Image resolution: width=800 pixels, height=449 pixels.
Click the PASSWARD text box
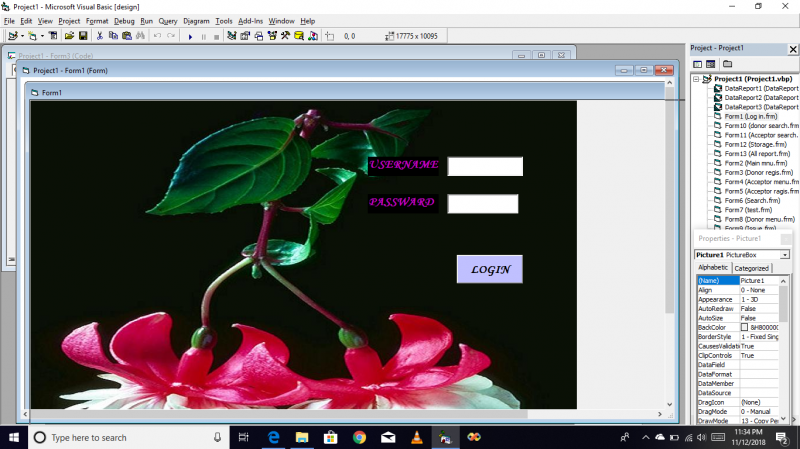click(483, 204)
